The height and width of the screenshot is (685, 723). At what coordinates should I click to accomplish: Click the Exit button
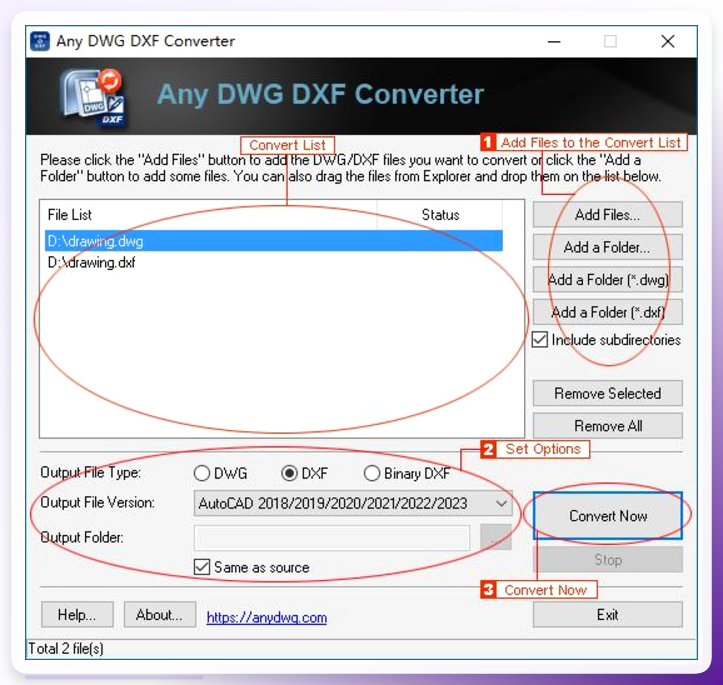tap(607, 614)
